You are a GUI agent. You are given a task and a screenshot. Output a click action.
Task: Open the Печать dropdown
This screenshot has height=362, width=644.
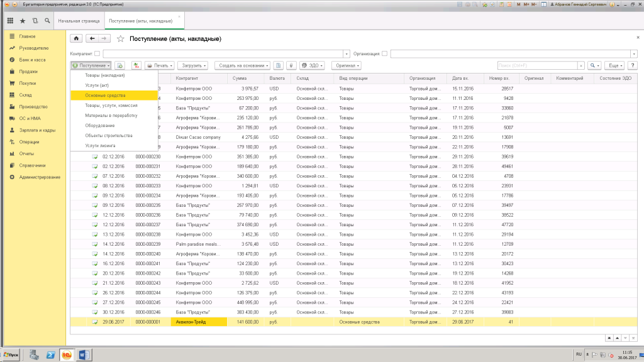pos(160,65)
